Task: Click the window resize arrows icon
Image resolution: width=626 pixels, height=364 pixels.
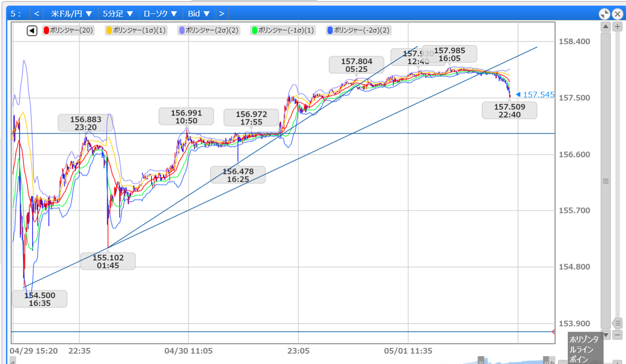Action: tap(604, 14)
